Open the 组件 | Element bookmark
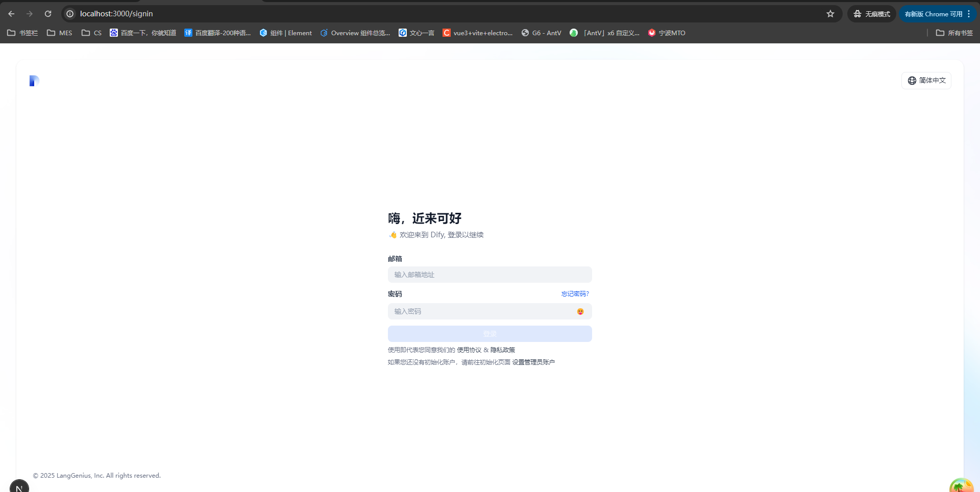This screenshot has height=492, width=980. coord(285,33)
